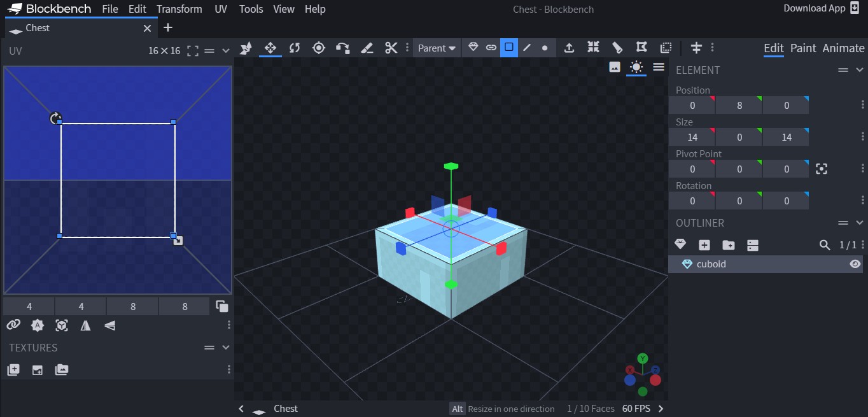Select the Vertex Snap tool
This screenshot has height=417, width=868.
pos(342,48)
